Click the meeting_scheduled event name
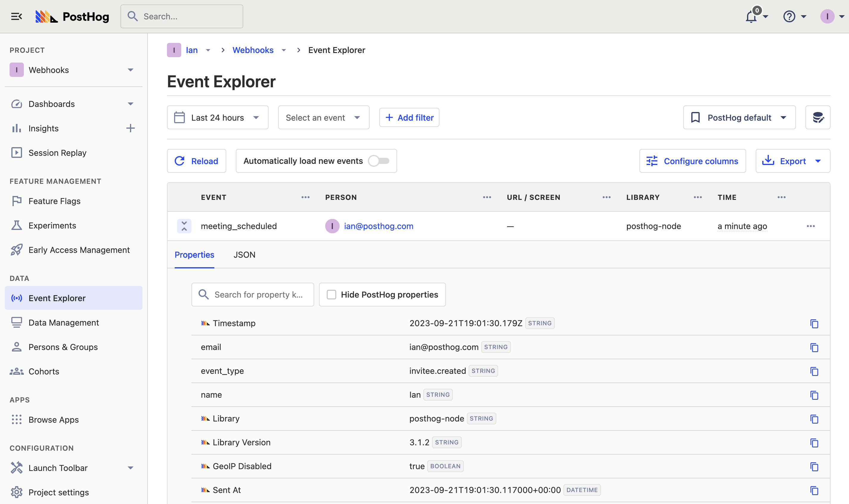 coord(238,226)
